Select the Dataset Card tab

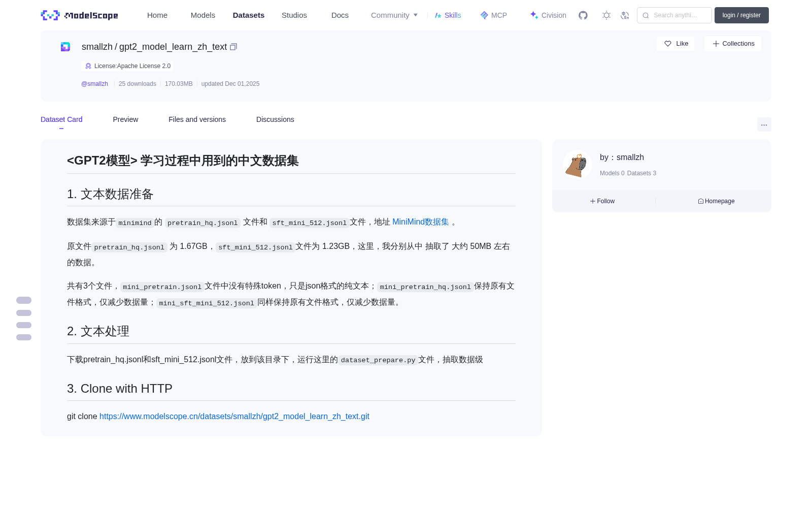[x=61, y=119]
